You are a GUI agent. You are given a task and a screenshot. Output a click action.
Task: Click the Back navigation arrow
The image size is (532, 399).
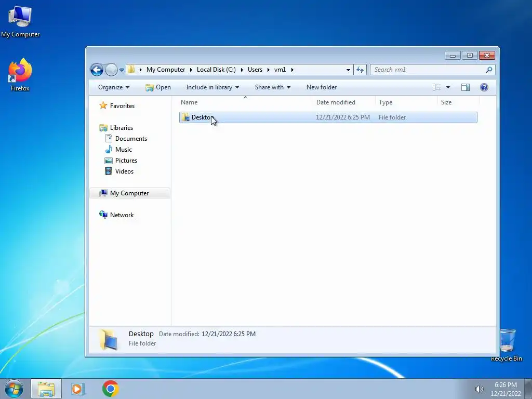(x=97, y=70)
